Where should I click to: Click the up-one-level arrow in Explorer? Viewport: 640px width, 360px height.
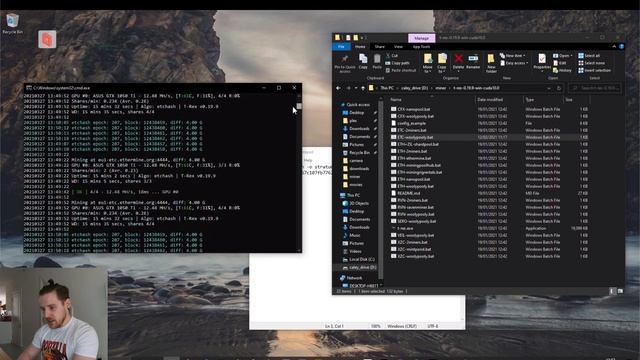click(x=363, y=88)
